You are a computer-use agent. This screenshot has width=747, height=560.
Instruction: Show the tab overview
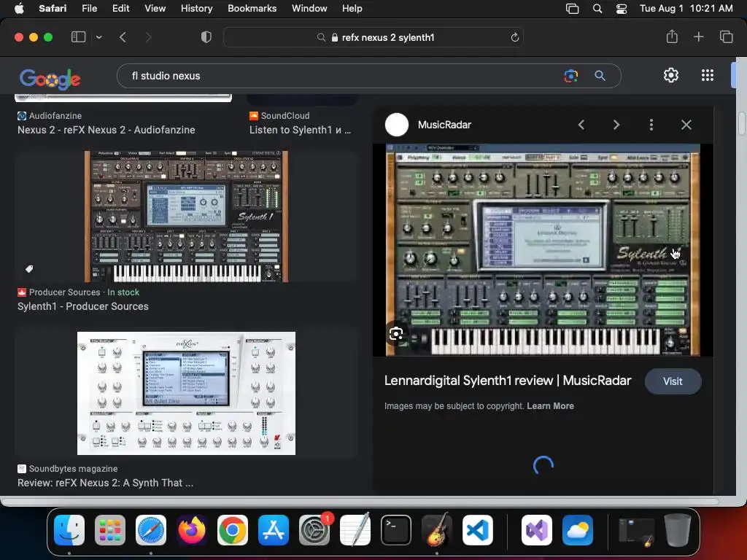click(726, 36)
